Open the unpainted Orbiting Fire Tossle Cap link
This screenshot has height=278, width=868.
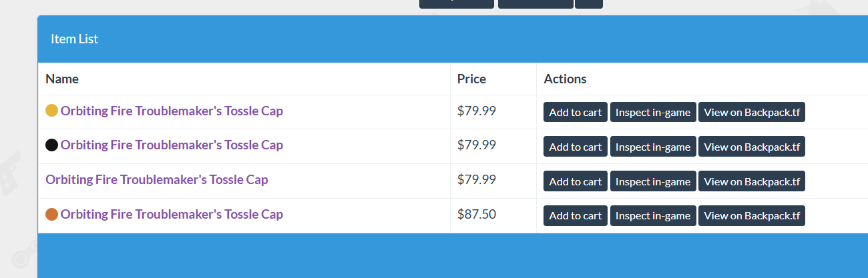pyautogui.click(x=157, y=180)
